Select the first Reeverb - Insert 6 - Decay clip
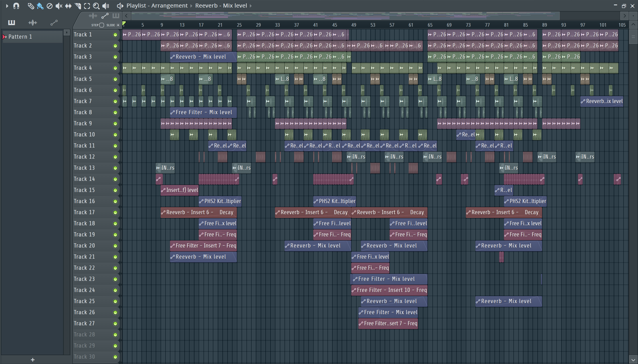 pyautogui.click(x=198, y=212)
